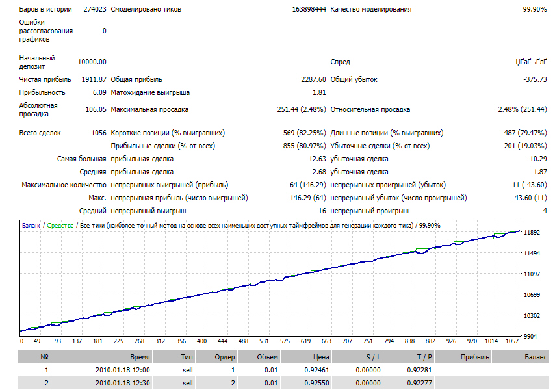Click the max consecutive profit value 146.29 (64)

point(307,198)
